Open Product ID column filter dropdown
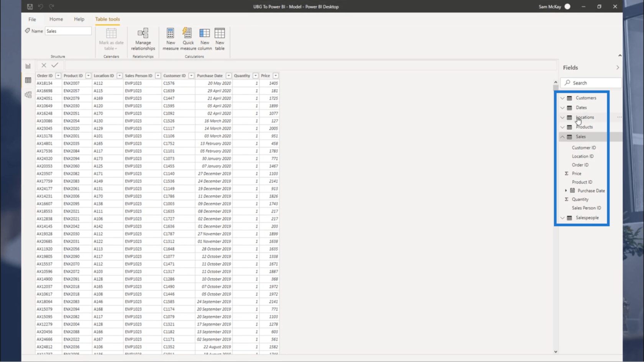Viewport: 644px width, 362px height. click(88, 76)
